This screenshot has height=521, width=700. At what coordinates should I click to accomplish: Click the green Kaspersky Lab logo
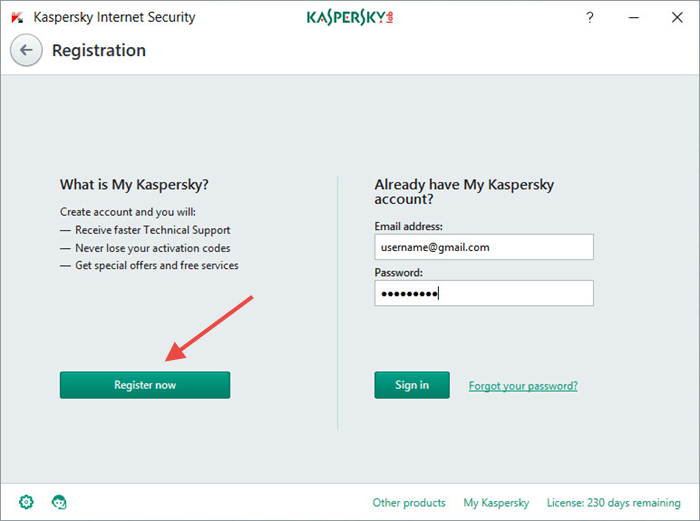point(350,17)
